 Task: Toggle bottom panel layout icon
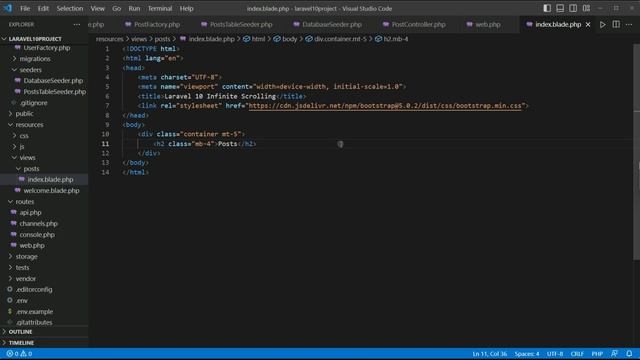tap(560, 8)
